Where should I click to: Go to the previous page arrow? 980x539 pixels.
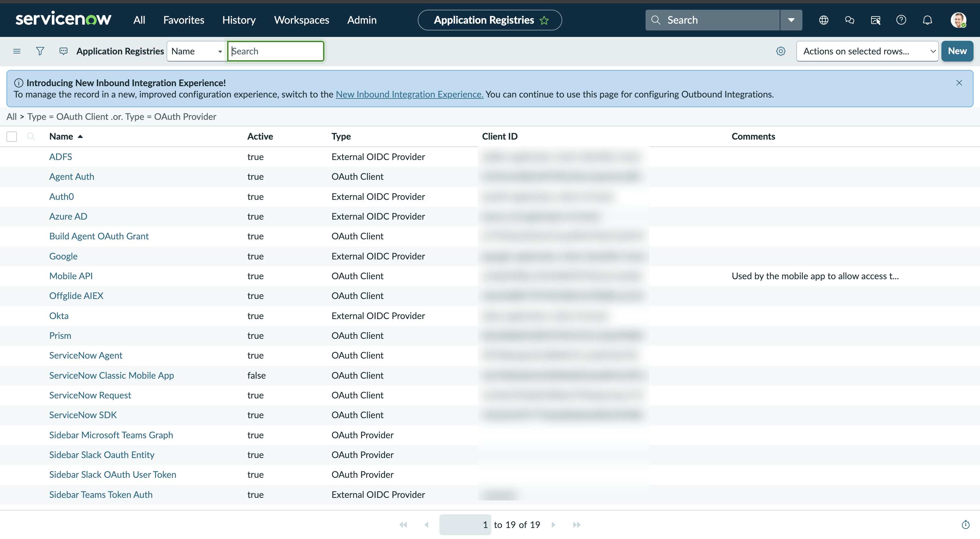pos(426,524)
